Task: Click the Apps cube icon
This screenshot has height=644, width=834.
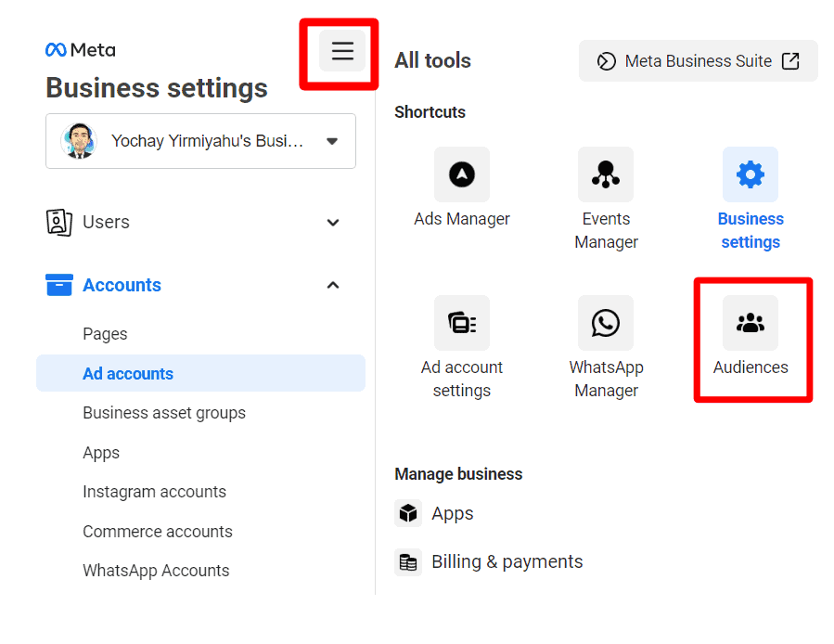Action: (408, 513)
